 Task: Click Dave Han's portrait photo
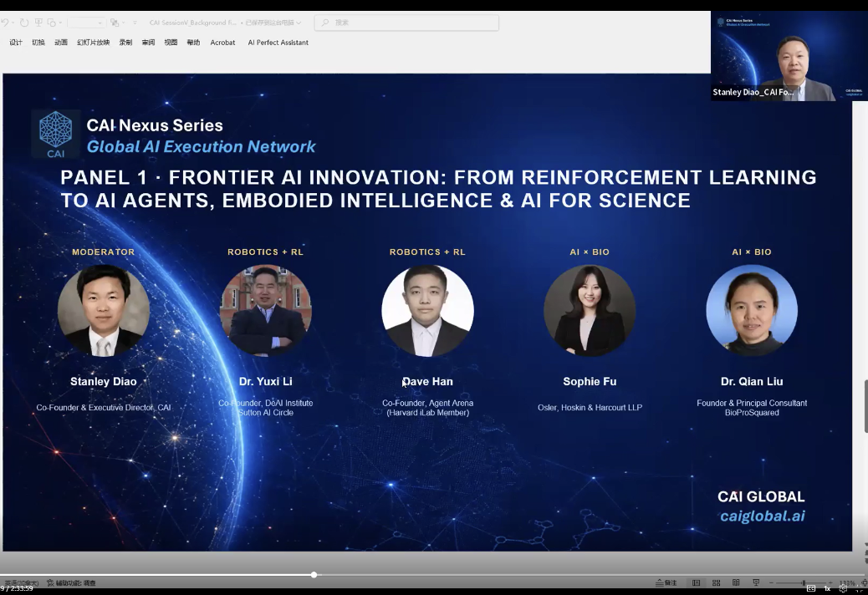coord(427,310)
